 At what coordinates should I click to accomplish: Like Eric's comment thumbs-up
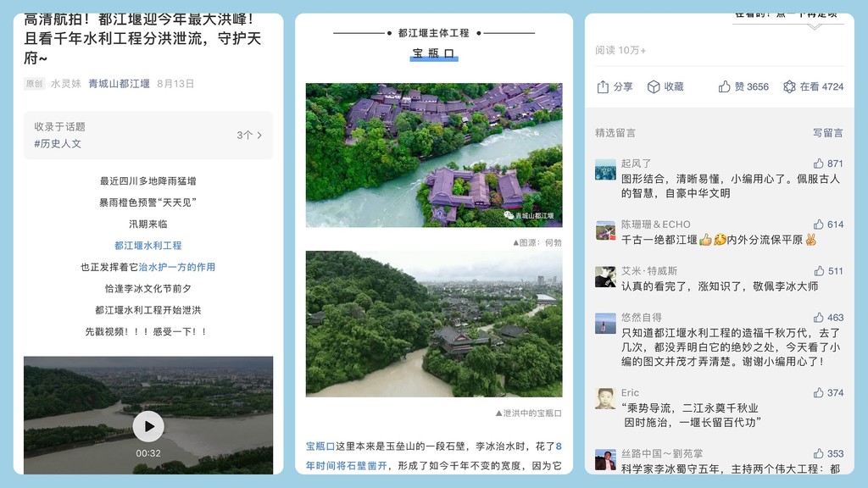tap(819, 393)
